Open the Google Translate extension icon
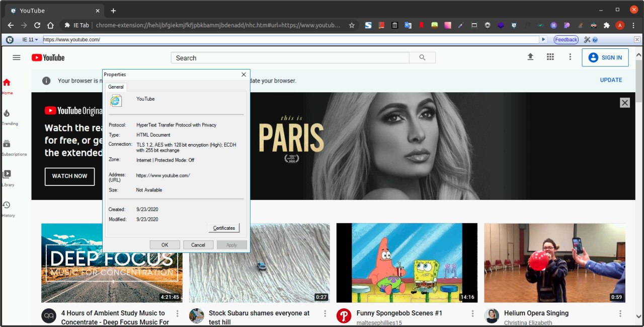 [x=408, y=25]
